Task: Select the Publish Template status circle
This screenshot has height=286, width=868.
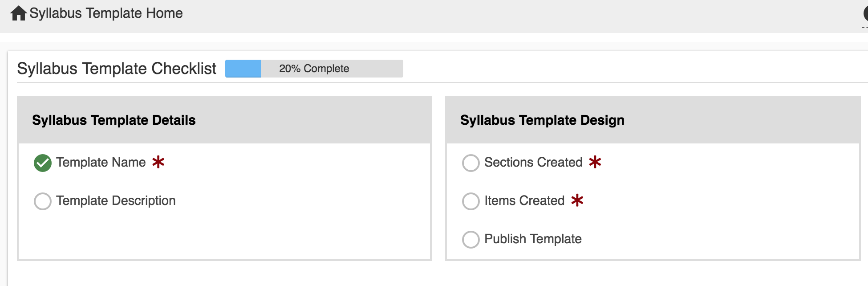Action: [x=471, y=240]
